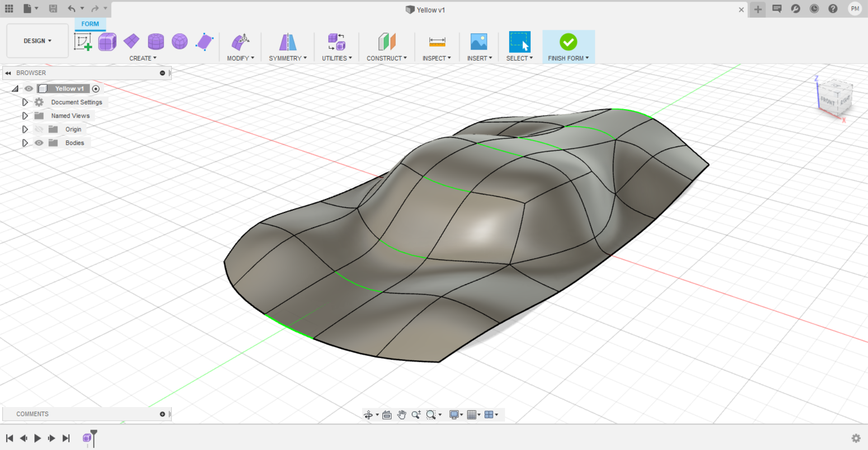
Task: Open the DESIGN workspace dropdown
Action: [x=38, y=41]
